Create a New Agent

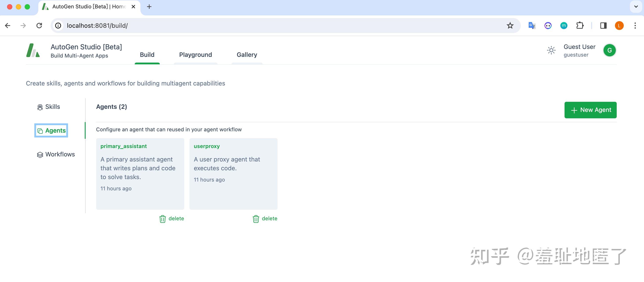point(590,110)
